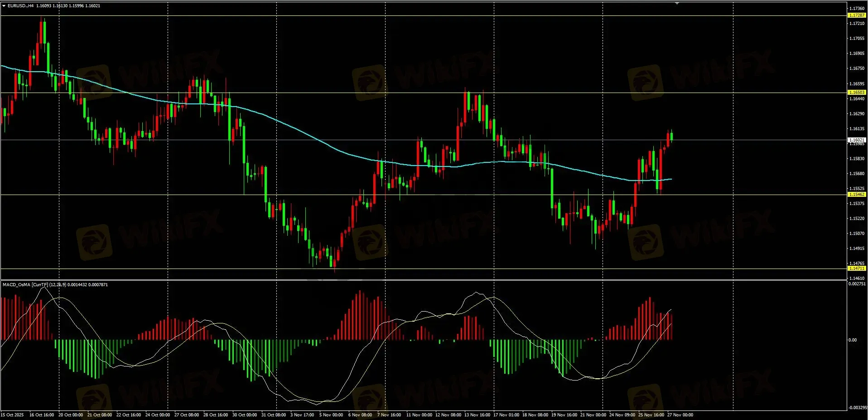Click the 7 Nov 16:00 time label
The image size is (868, 420).
[389, 415]
